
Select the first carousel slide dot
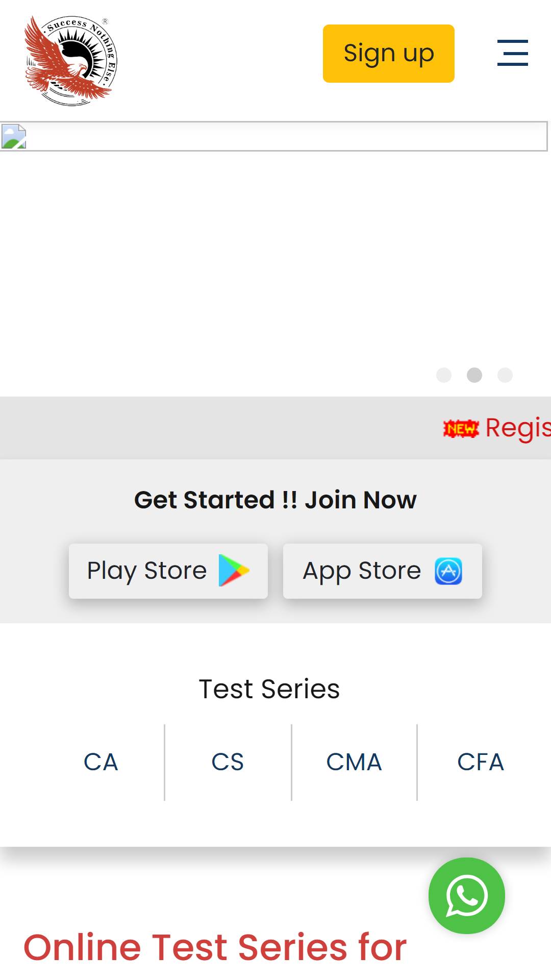coord(444,375)
